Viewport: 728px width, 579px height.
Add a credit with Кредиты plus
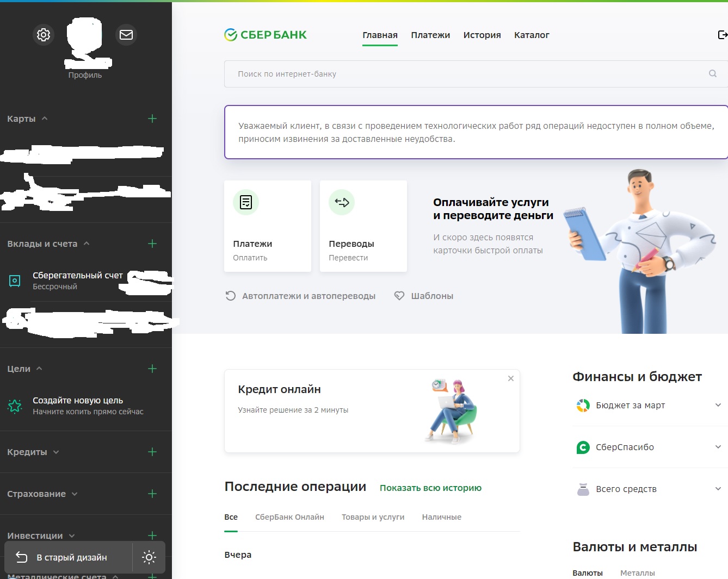coord(152,452)
